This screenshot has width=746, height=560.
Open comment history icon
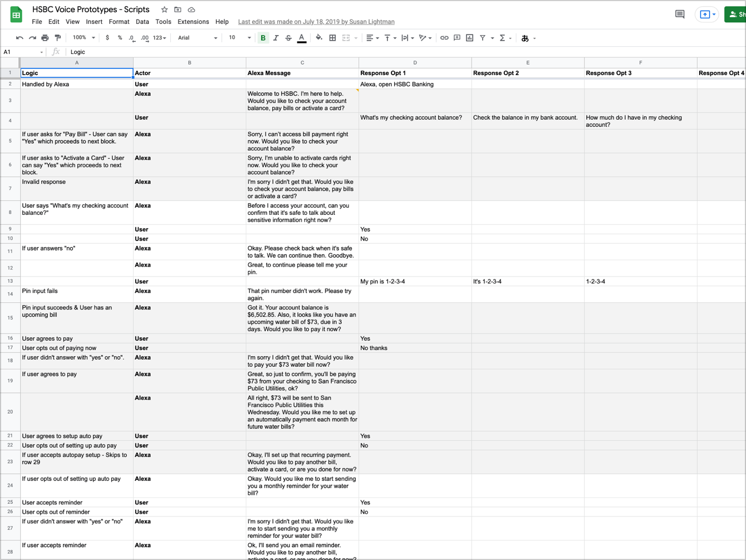click(680, 14)
